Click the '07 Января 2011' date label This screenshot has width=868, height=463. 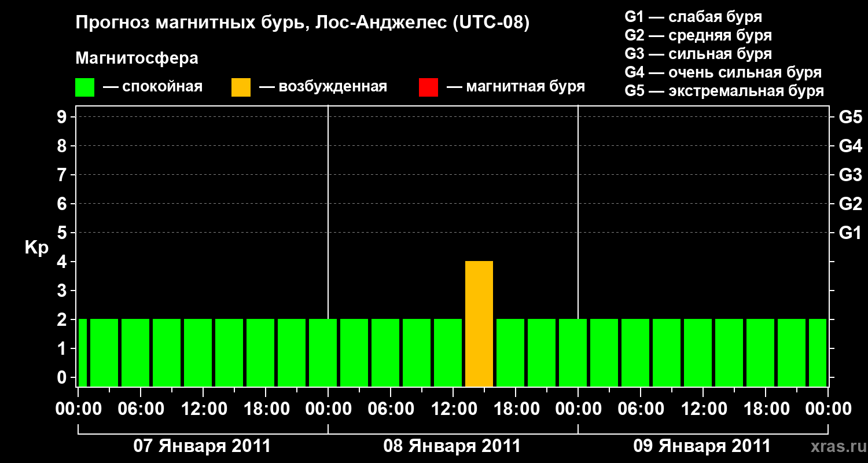(202, 446)
